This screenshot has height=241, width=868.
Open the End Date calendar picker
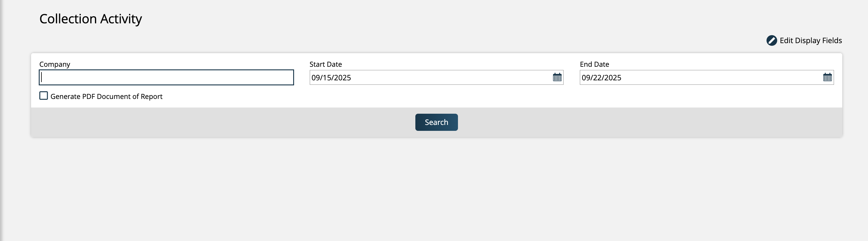click(827, 77)
